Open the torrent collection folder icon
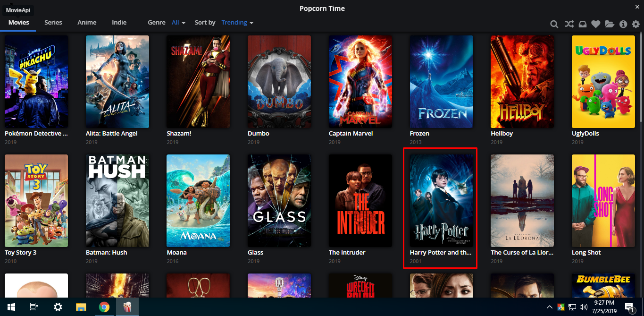 click(x=609, y=24)
